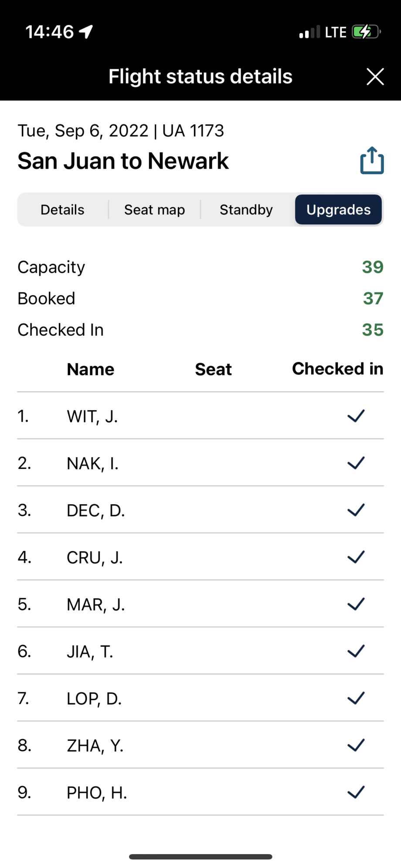The image size is (401, 868).
Task: Tap the home indicator bar at bottom
Action: pyautogui.click(x=200, y=856)
